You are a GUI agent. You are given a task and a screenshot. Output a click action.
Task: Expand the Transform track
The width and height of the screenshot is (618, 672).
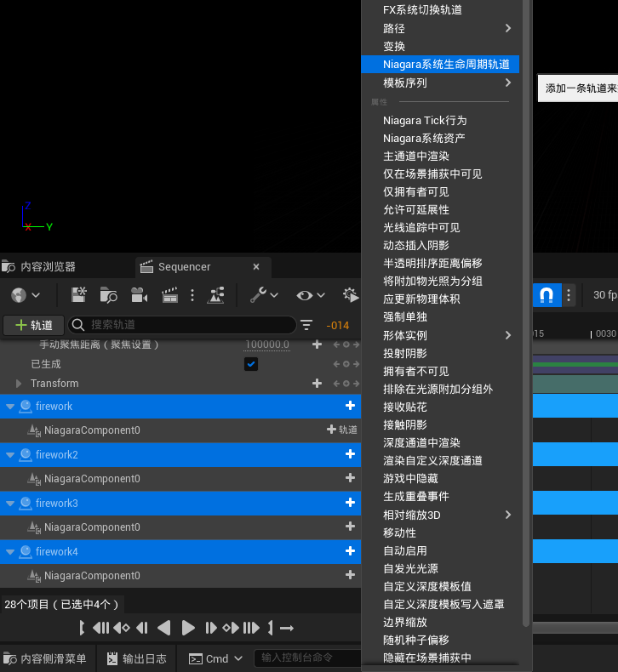(19, 383)
